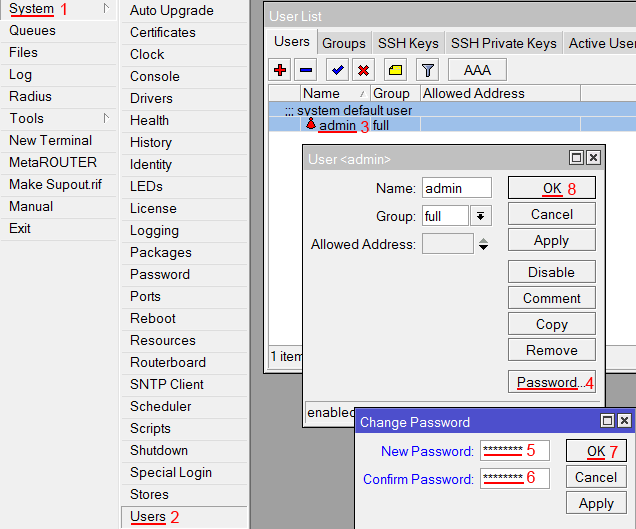Click the yellow Comment note icon
636x529 pixels.
point(395,70)
